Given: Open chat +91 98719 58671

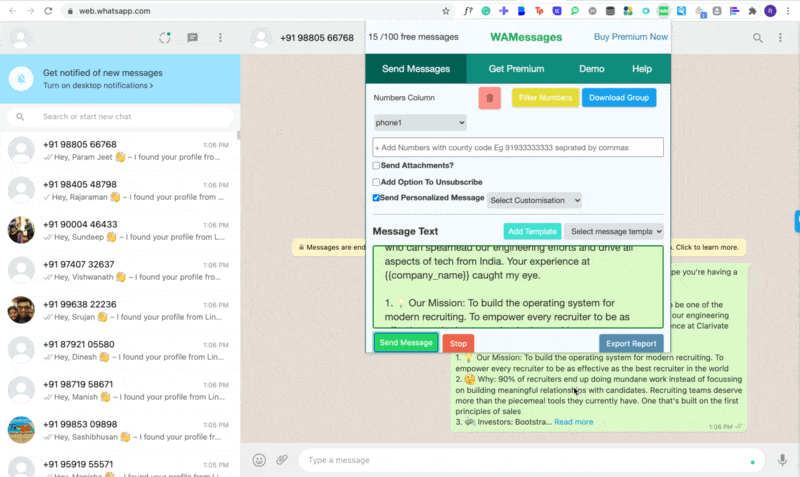Looking at the screenshot, I should pos(120,390).
